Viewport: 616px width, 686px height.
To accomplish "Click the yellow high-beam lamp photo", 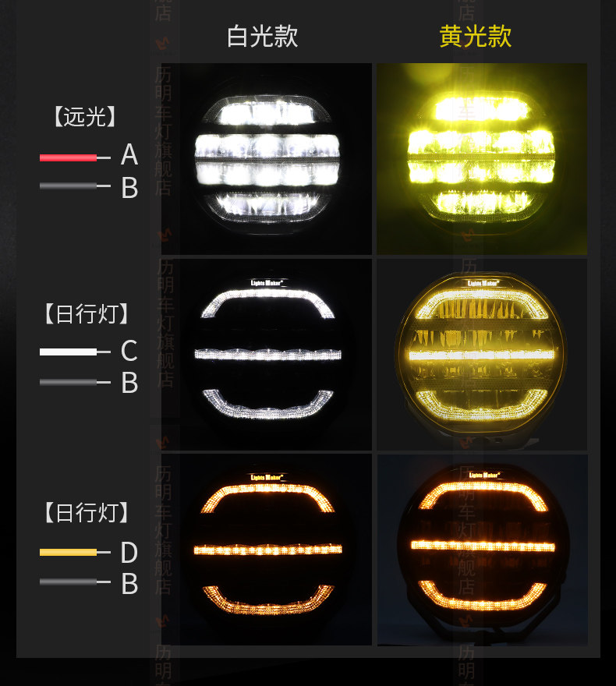I will [482, 159].
